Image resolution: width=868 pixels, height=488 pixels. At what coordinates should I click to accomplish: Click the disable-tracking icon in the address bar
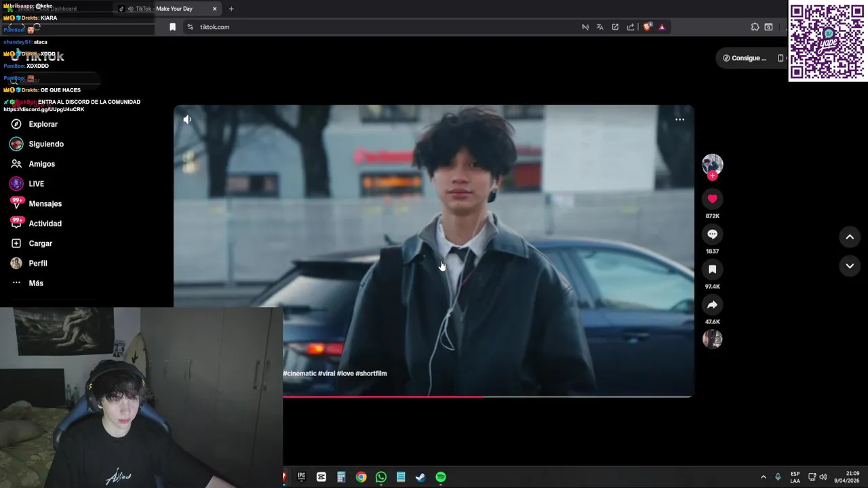585,27
